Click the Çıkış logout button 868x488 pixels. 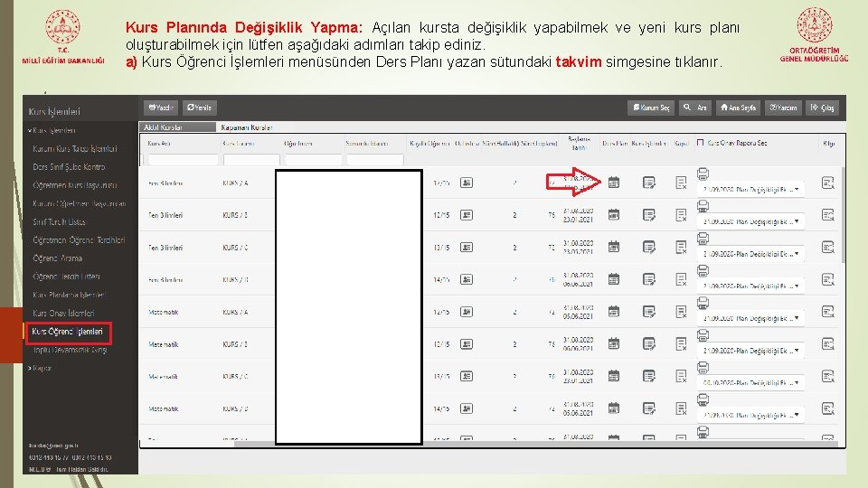point(822,108)
